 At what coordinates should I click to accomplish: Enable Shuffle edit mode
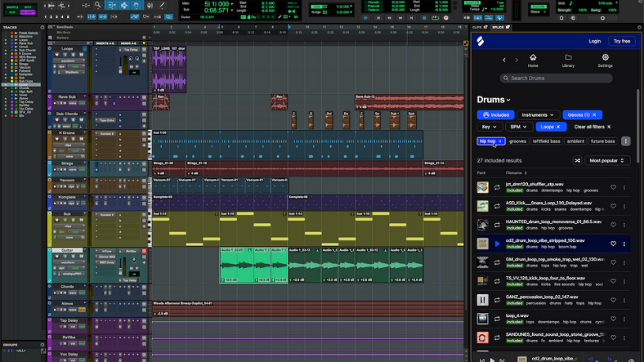(13, 7)
